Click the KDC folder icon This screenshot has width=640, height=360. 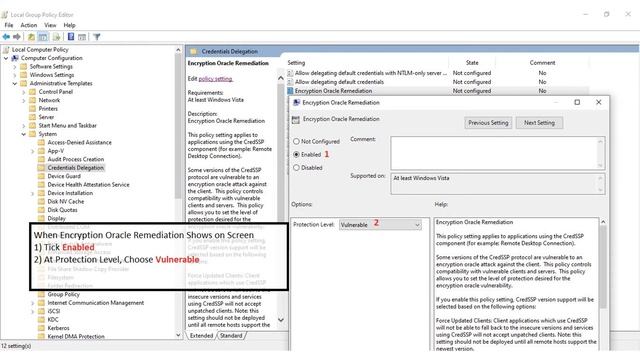41,320
